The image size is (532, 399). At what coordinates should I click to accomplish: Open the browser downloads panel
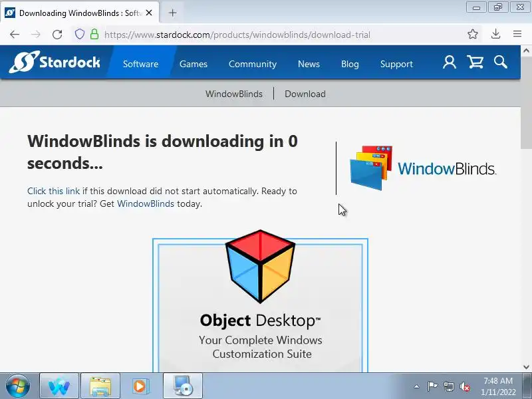pyautogui.click(x=495, y=34)
